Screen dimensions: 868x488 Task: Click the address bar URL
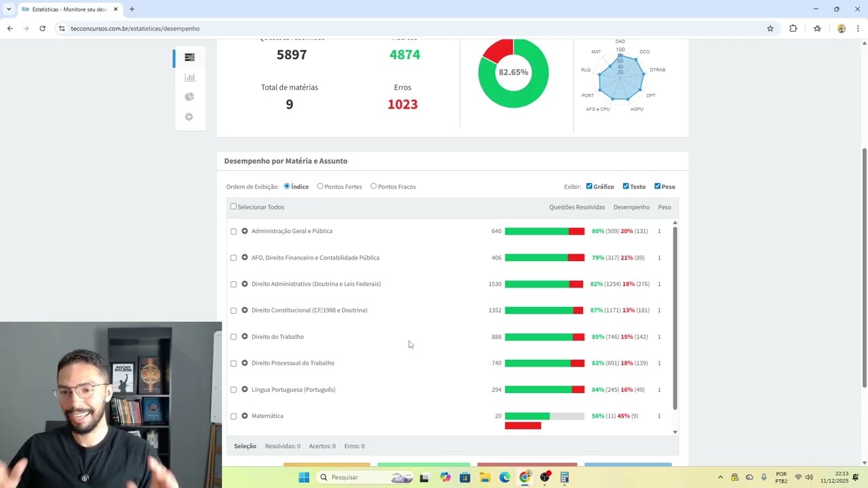point(135,28)
